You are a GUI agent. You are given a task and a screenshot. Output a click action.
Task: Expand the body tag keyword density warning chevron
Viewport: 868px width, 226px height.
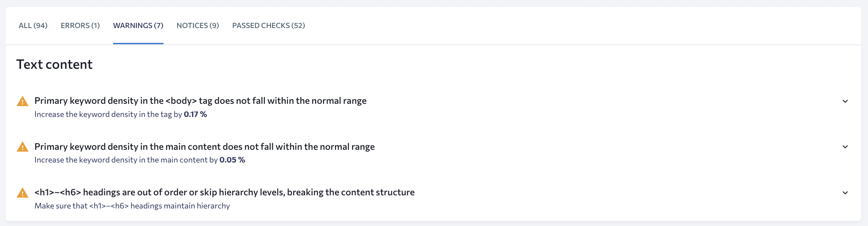pyautogui.click(x=845, y=101)
